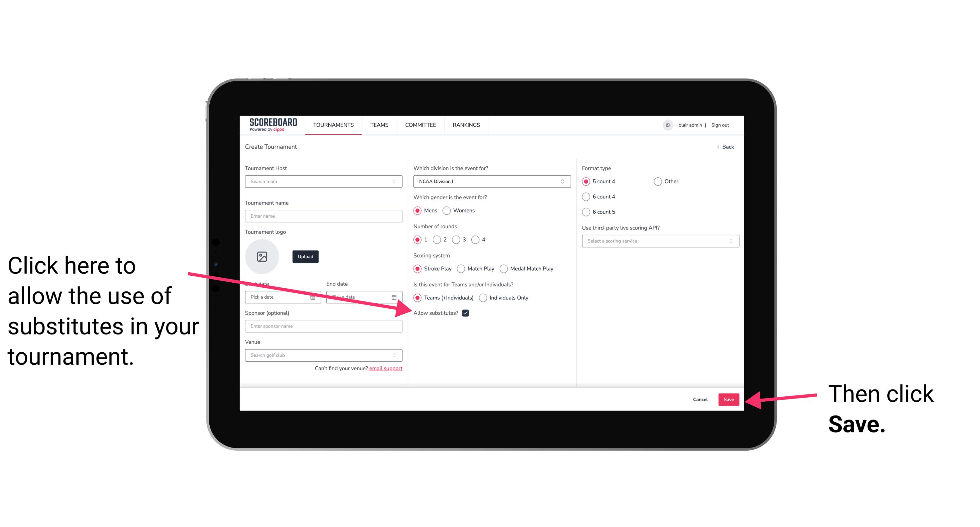This screenshot has height=527, width=980.
Task: Open the RANKINGS tab
Action: click(466, 125)
